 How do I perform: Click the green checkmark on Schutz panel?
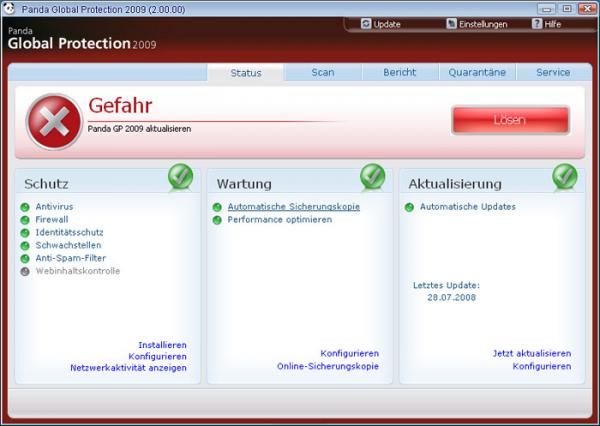(181, 176)
